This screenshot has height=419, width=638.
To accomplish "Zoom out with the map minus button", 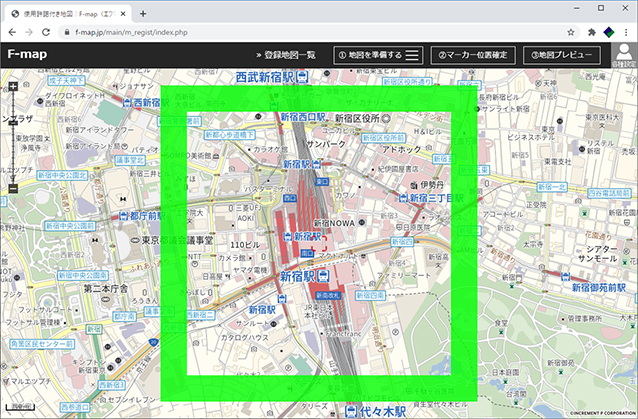I will pyautogui.click(x=13, y=188).
